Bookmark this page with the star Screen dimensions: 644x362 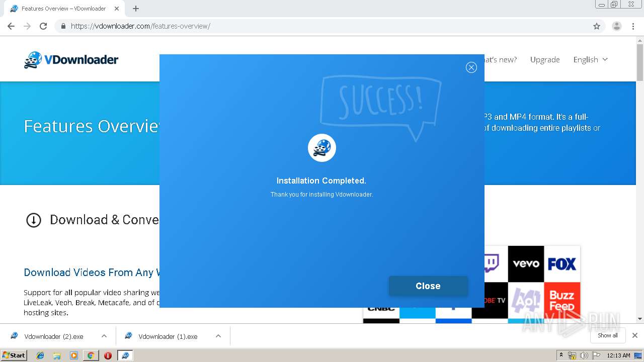click(597, 26)
